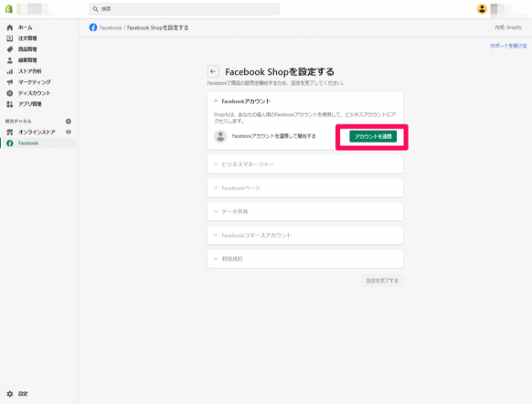Select 顧客管理 in the sidebar menu

click(x=27, y=60)
